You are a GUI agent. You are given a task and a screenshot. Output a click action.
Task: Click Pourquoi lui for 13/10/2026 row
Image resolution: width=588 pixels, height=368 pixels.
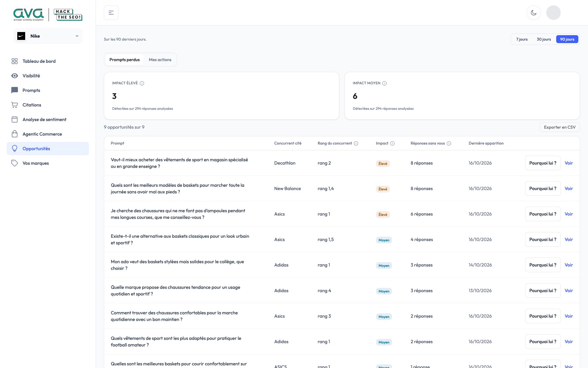point(543,290)
